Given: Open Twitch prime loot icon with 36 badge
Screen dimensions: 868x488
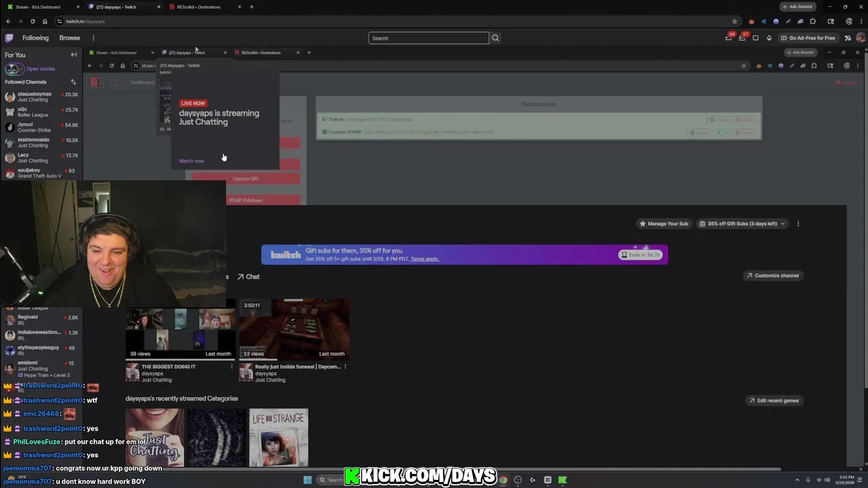Looking at the screenshot, I should 728,38.
